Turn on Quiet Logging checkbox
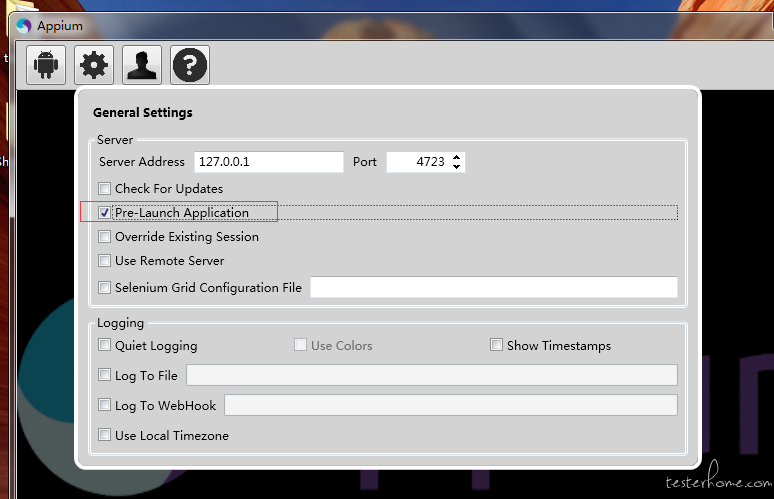The width and height of the screenshot is (774, 499). click(x=104, y=345)
